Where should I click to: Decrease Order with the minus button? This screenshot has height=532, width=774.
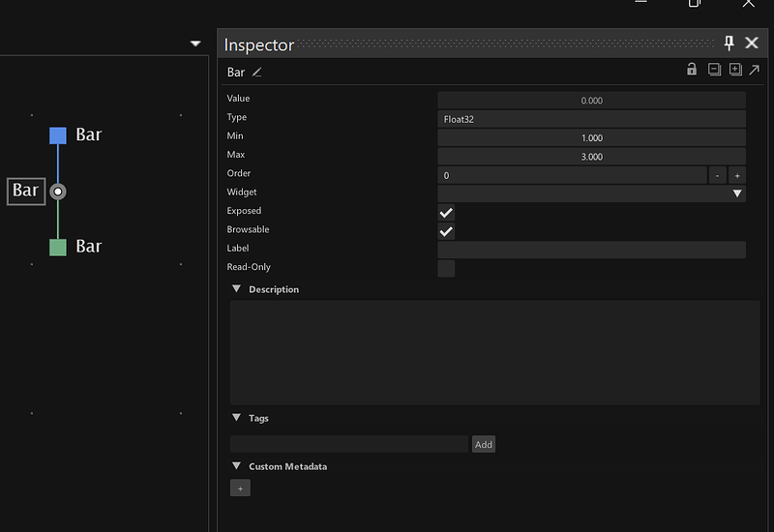click(717, 175)
